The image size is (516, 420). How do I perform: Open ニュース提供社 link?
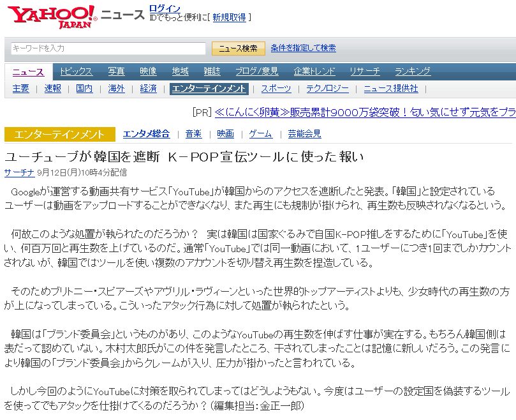(391, 89)
